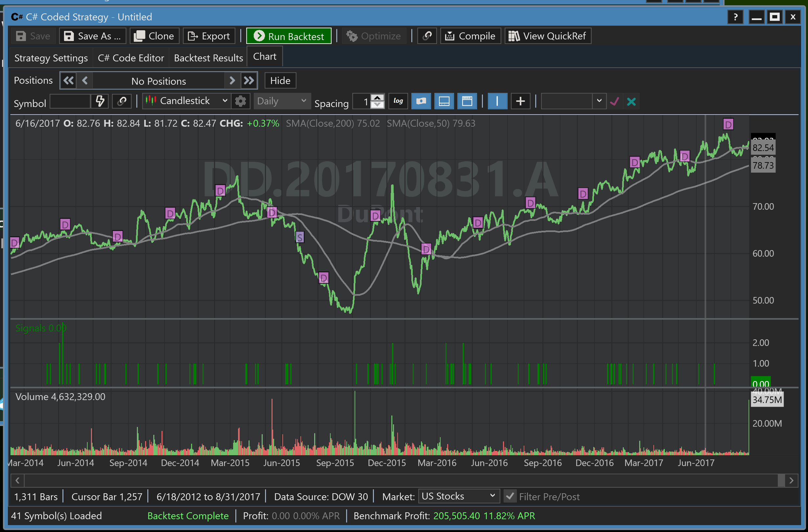Click 82.54 price axis label
The width and height of the screenshot is (808, 532).
(763, 148)
